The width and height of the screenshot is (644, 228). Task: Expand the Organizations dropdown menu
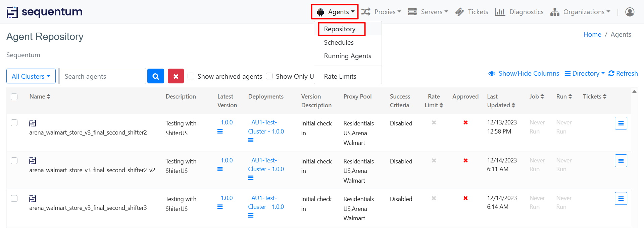[580, 12]
